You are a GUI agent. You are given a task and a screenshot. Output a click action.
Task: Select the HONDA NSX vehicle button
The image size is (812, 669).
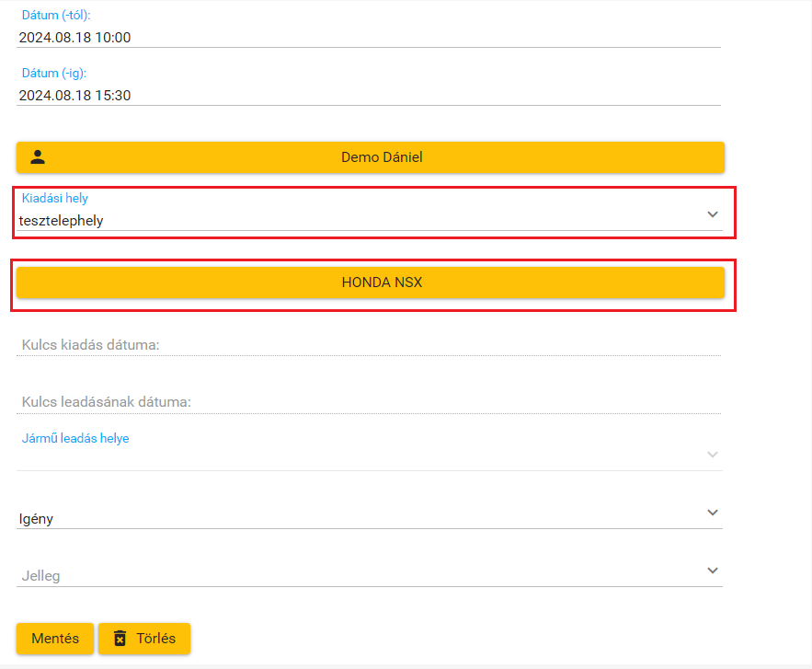coord(371,283)
